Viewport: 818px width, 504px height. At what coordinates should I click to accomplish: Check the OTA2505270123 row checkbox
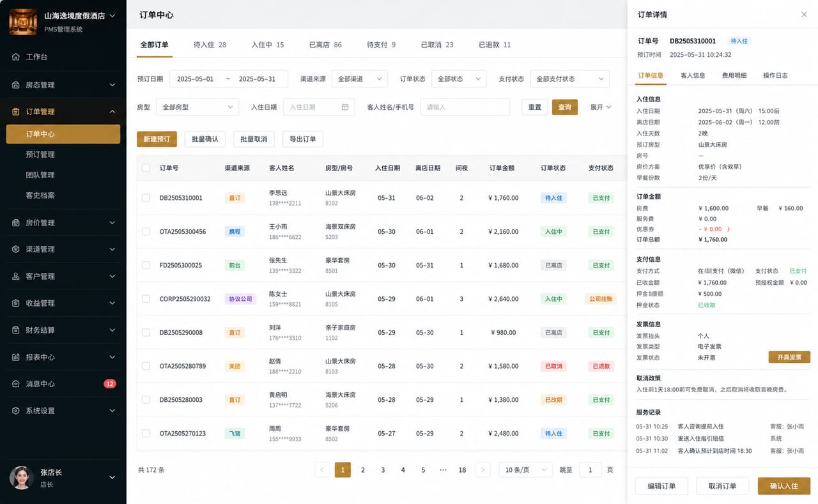click(x=146, y=433)
